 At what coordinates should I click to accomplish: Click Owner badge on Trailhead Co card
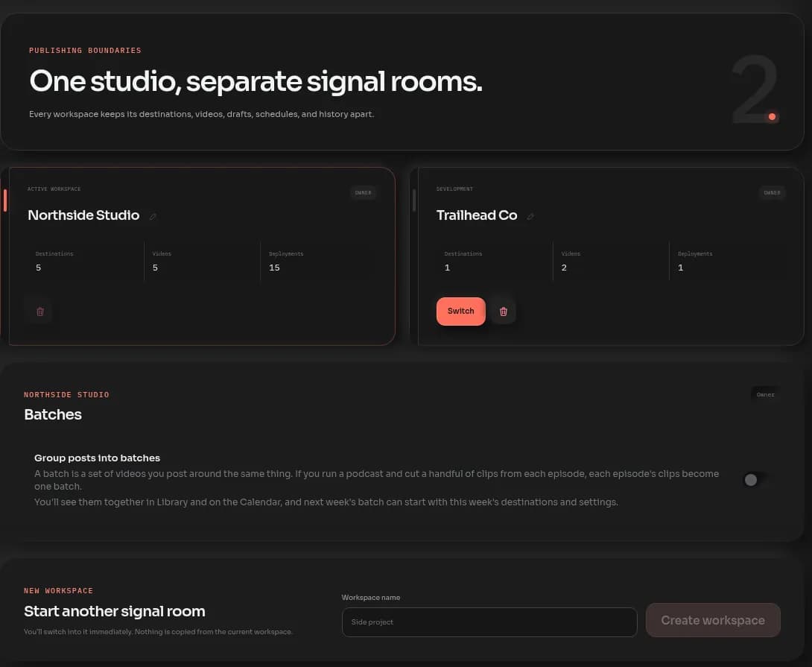[772, 193]
